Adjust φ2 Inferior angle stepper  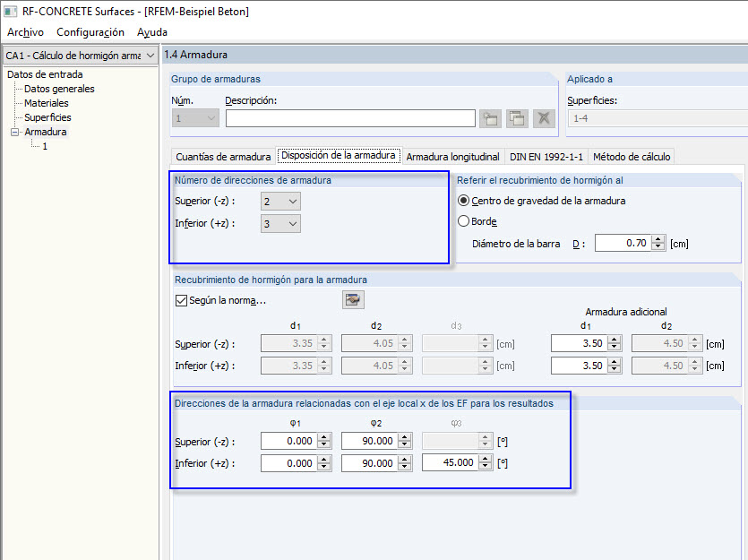405,463
